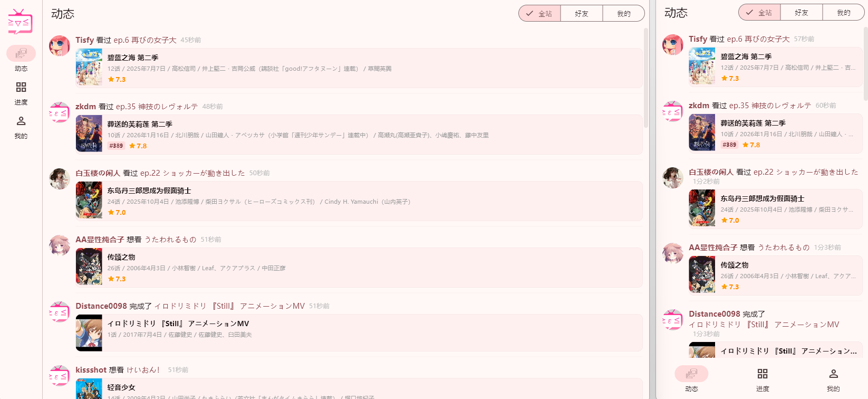
Task: Open 进度 in right panel bottom bar
Action: pyautogui.click(x=763, y=379)
